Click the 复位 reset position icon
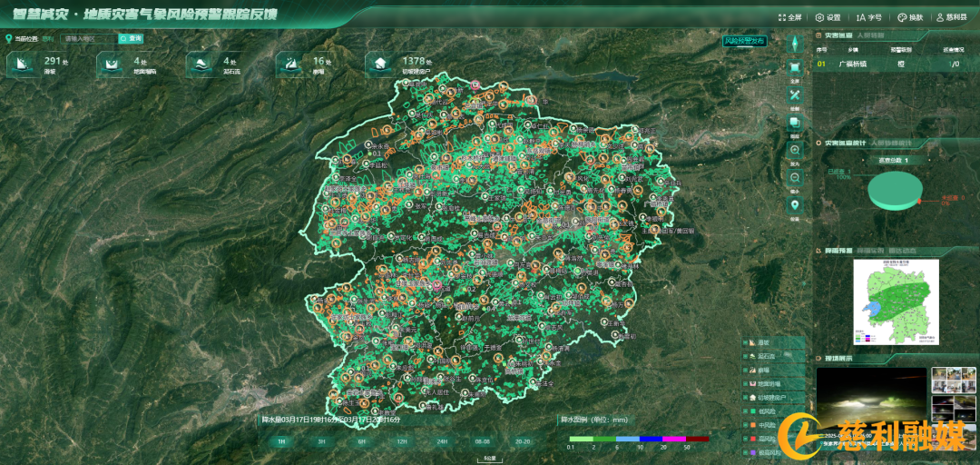This screenshot has height=465, width=980. tap(796, 204)
